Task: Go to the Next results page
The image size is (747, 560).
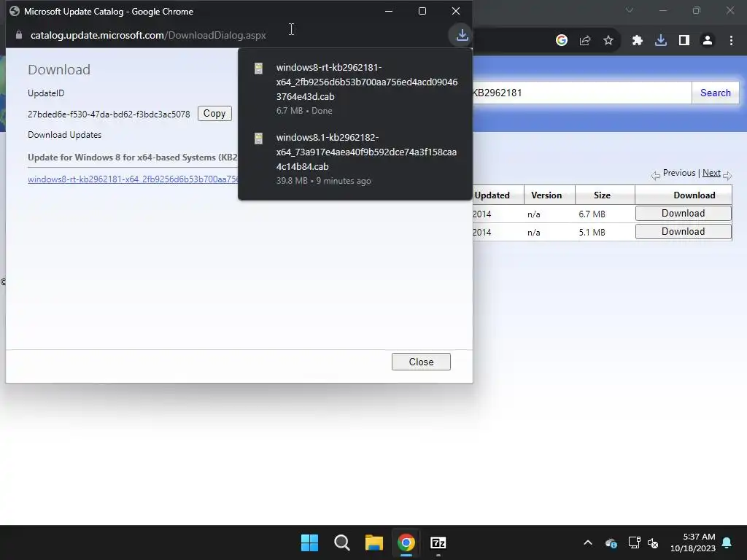Action: pyautogui.click(x=711, y=173)
